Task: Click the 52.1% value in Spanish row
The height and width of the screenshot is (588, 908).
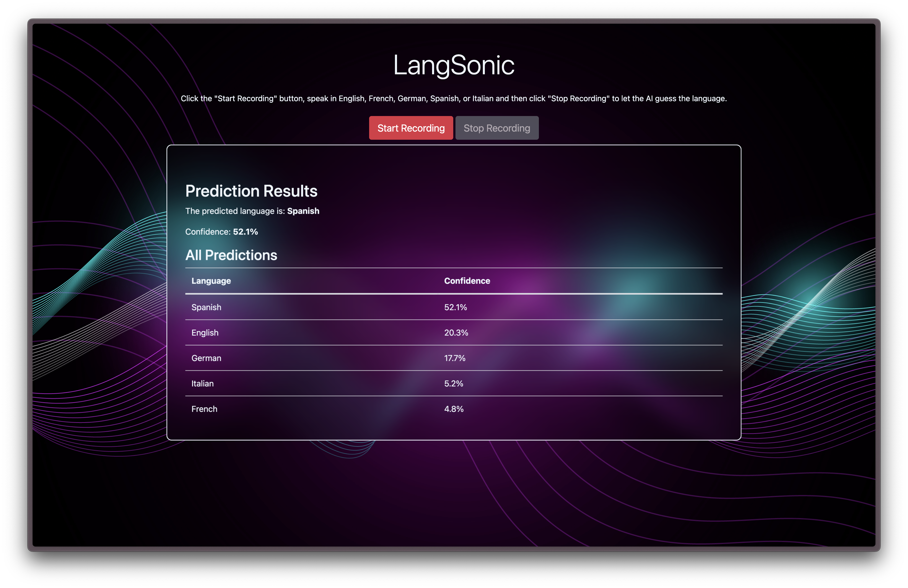Action: pos(455,307)
